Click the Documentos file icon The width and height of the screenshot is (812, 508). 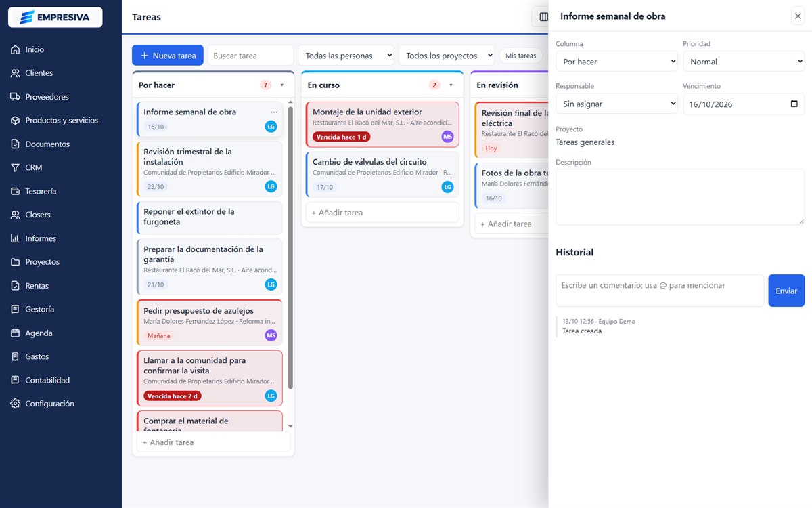pos(15,144)
